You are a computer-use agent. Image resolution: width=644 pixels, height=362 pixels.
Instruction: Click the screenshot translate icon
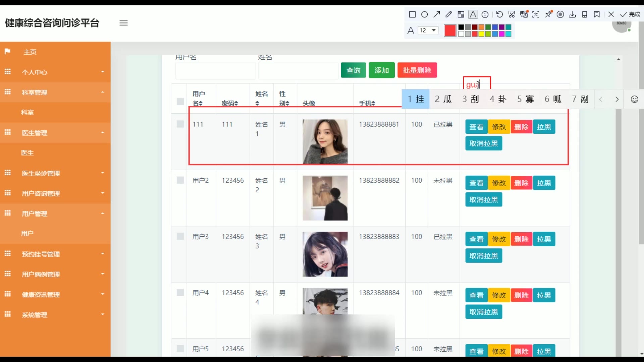point(524,14)
